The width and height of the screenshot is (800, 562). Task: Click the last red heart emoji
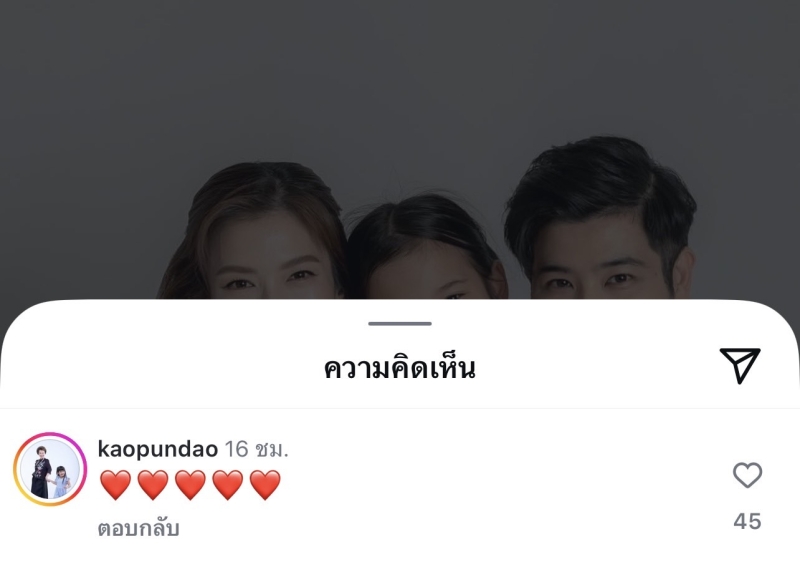click(265, 484)
